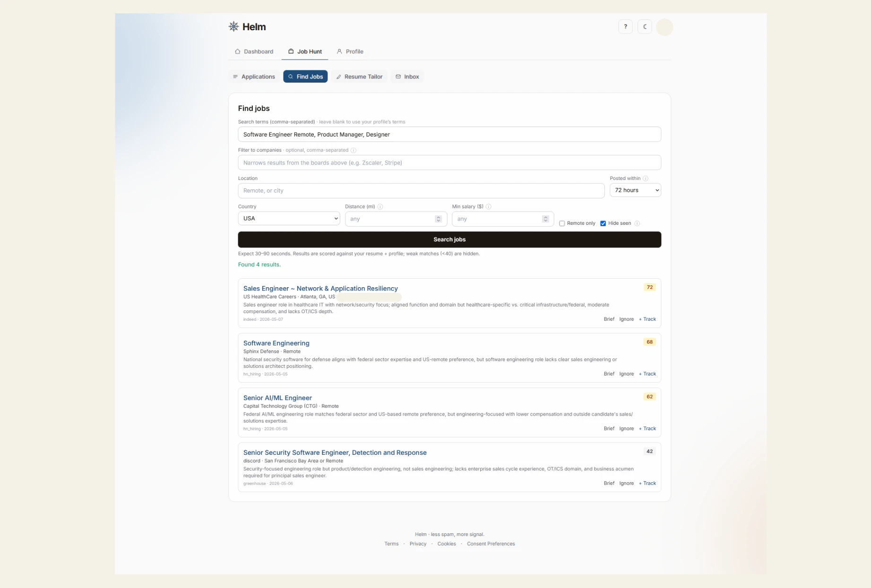Image resolution: width=871 pixels, height=588 pixels.
Task: Open Senior Security Software Engineer job listing
Action: coord(335,452)
